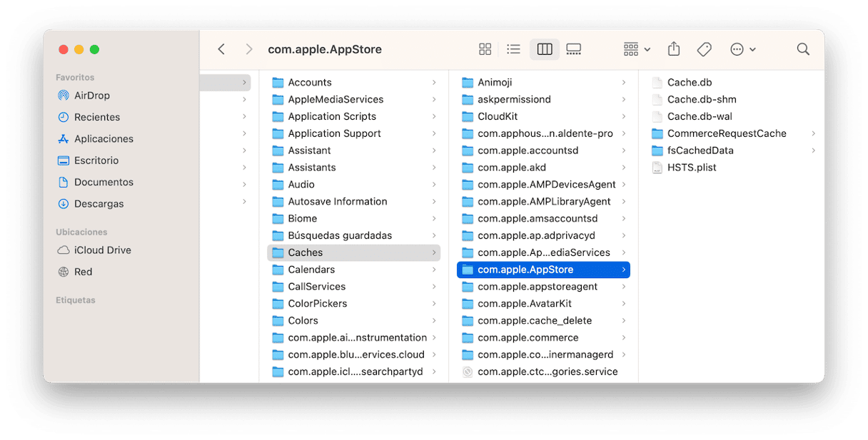Image resolution: width=868 pixels, height=440 pixels.
Task: Select the askpermissiond folder
Action: click(543, 99)
